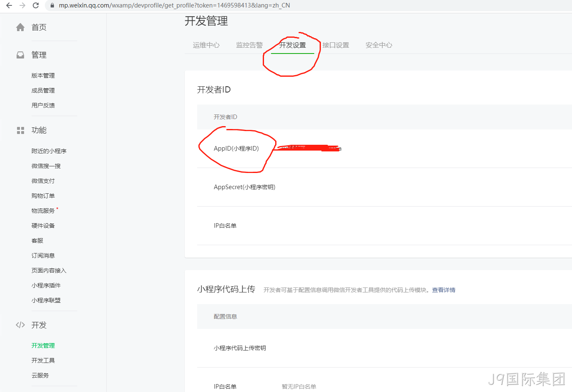Image resolution: width=572 pixels, height=392 pixels.
Task: Open 硬件设备 in the sidebar
Action: pos(43,226)
